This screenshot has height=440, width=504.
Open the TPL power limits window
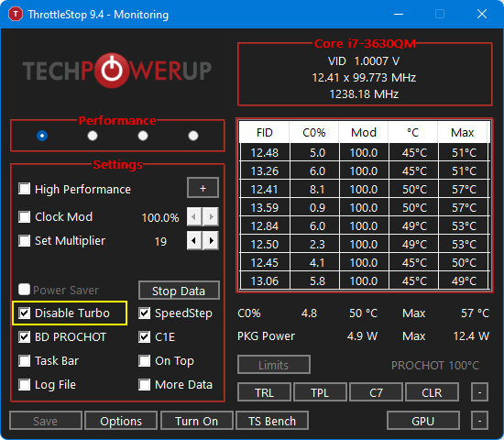pos(320,392)
